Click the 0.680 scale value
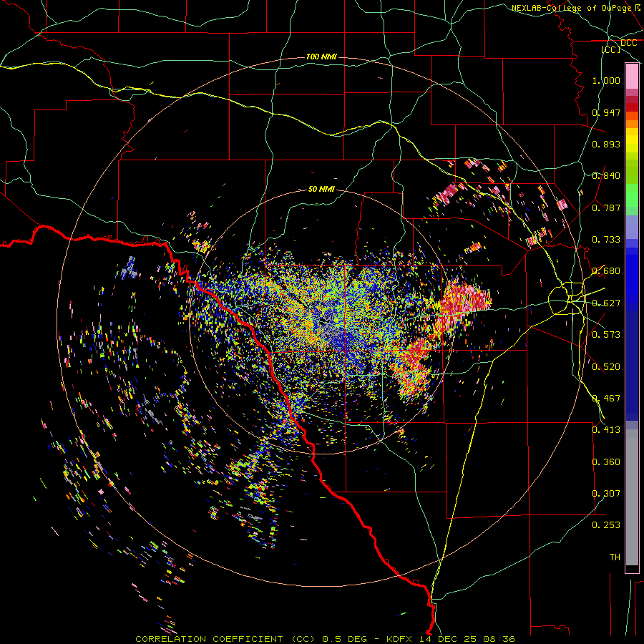Image resolution: width=644 pixels, height=644 pixels. pos(606,271)
